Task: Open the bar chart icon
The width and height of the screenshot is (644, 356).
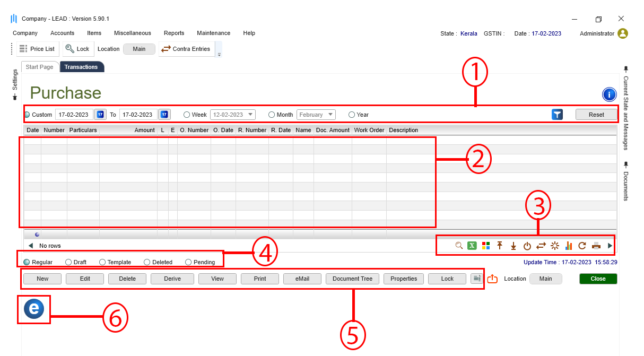Action: coord(569,246)
